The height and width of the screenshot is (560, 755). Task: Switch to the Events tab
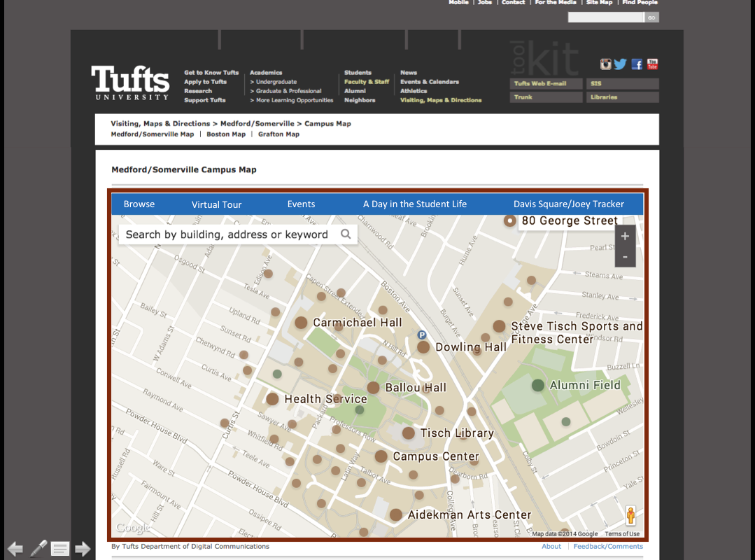coord(301,204)
